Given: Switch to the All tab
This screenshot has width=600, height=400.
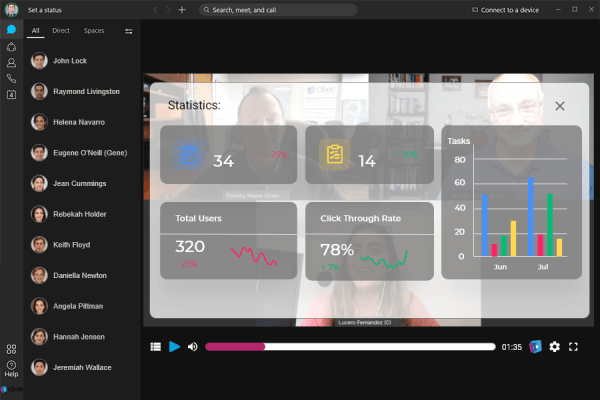Looking at the screenshot, I should click(x=36, y=31).
